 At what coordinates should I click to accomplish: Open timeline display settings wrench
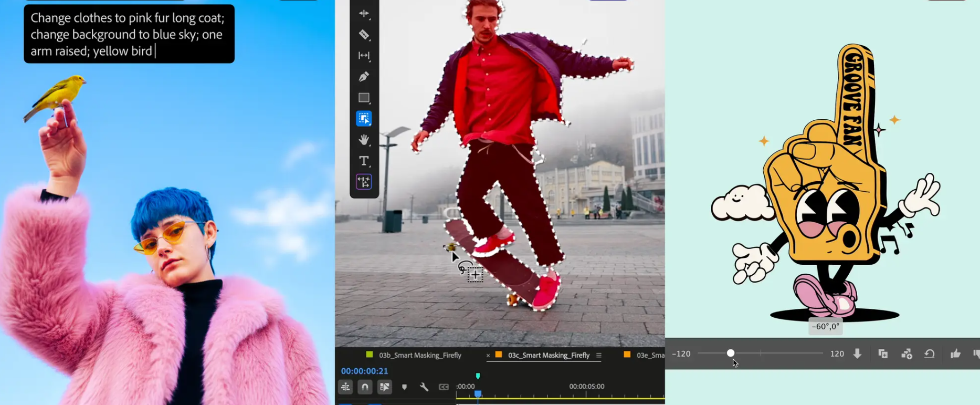(x=424, y=387)
